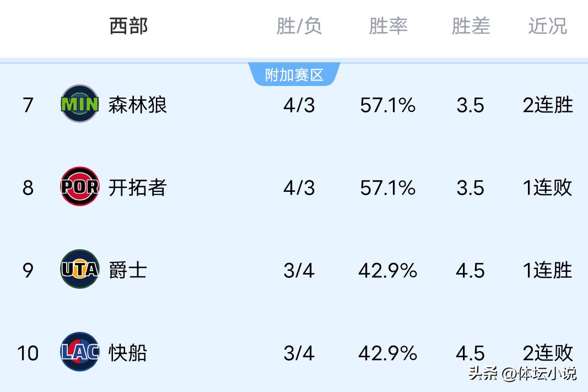Click the 近况 column header
Image resolution: width=588 pixels, height=392 pixels.
click(x=547, y=26)
